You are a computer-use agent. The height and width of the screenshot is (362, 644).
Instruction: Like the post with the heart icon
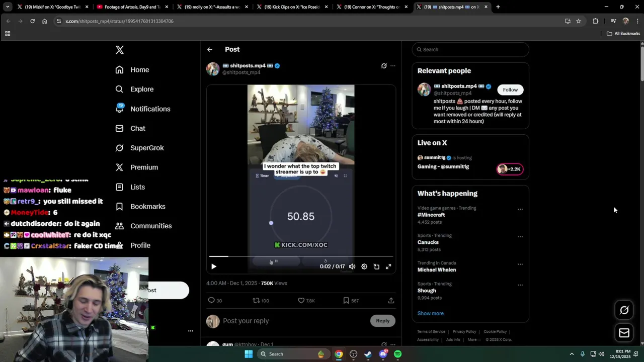tap(306, 300)
